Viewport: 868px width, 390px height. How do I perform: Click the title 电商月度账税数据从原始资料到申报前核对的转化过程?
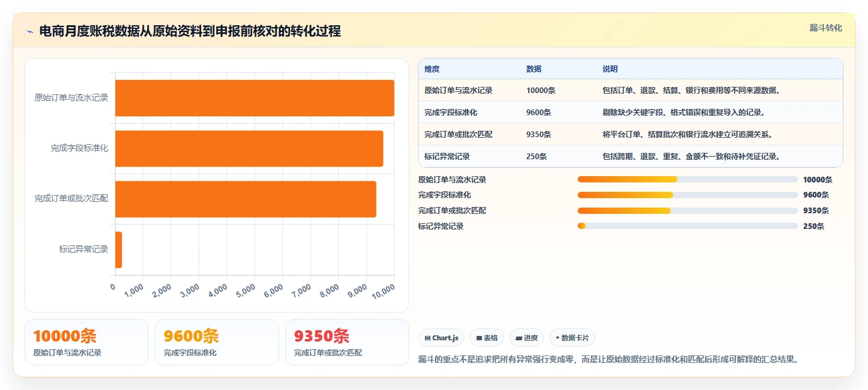click(190, 31)
